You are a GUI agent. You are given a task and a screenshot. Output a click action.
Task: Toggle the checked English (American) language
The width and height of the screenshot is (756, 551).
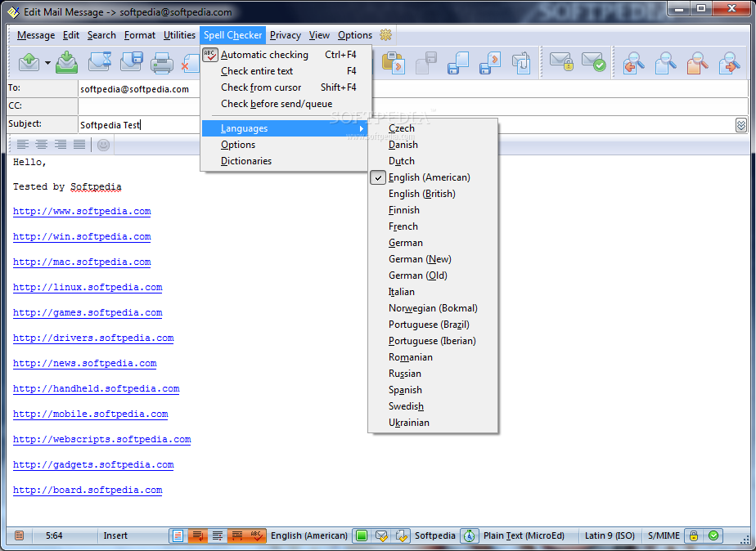[x=433, y=177]
